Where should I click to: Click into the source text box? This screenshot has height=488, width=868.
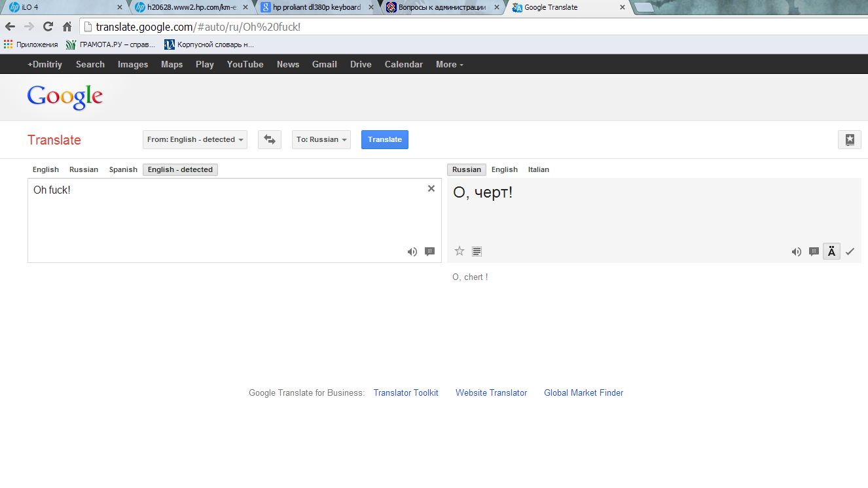pos(234,220)
